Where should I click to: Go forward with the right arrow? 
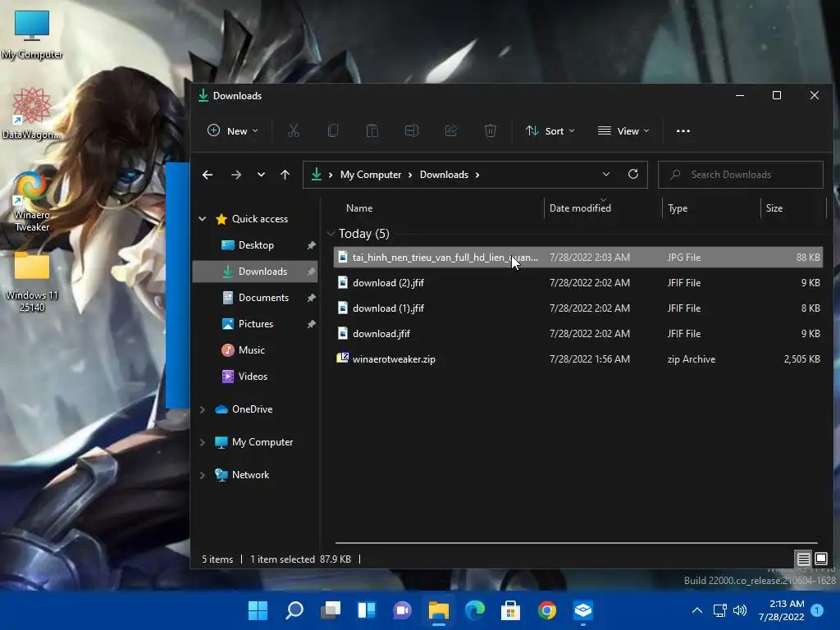click(235, 175)
